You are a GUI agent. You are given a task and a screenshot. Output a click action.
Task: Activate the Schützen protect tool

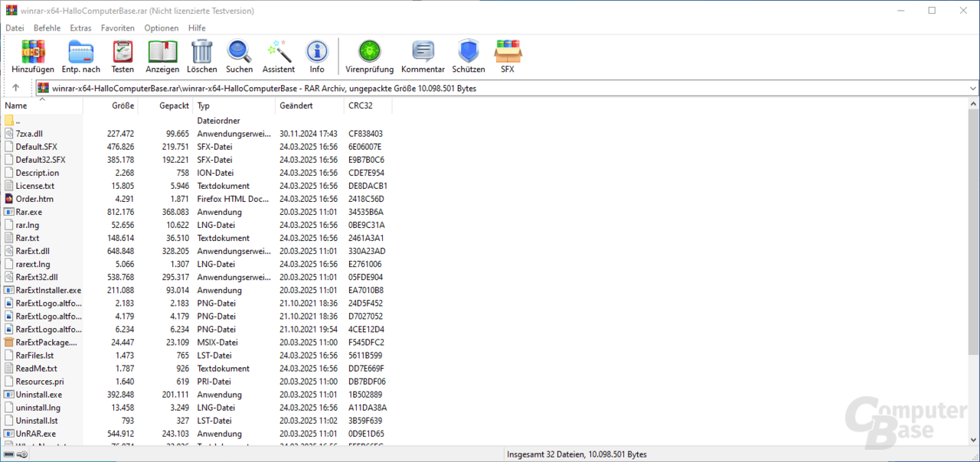point(468,55)
